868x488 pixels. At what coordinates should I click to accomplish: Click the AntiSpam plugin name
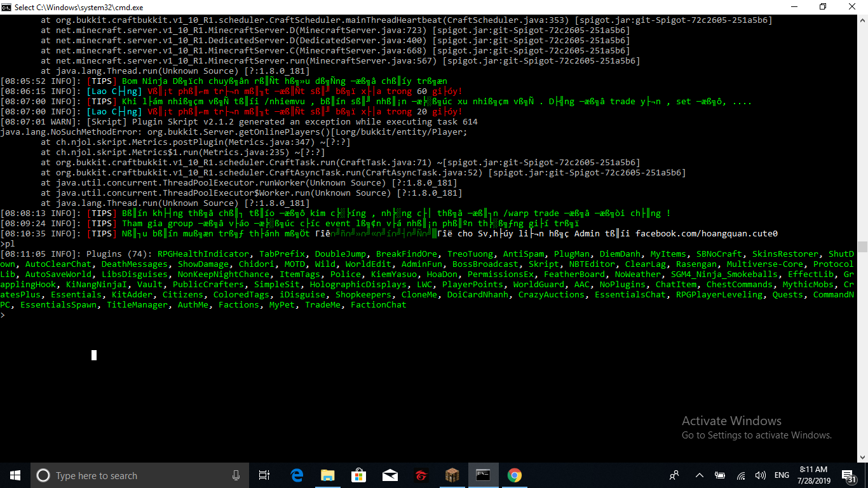(524, 254)
